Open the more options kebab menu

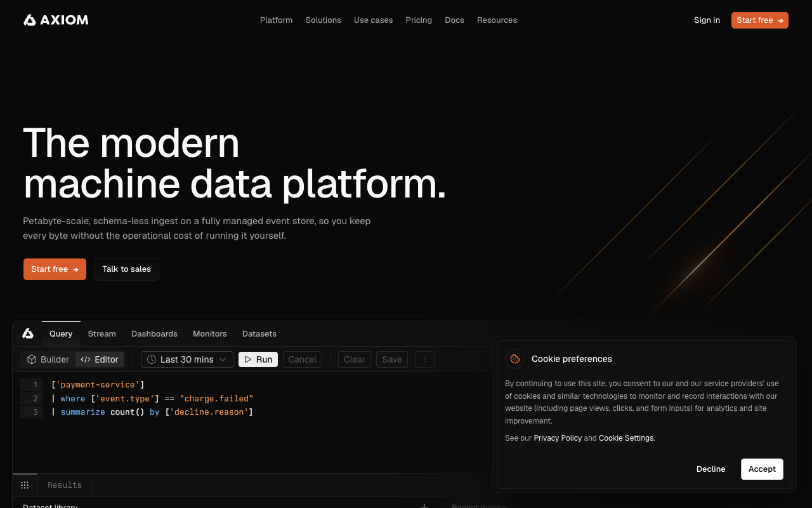coord(424,359)
